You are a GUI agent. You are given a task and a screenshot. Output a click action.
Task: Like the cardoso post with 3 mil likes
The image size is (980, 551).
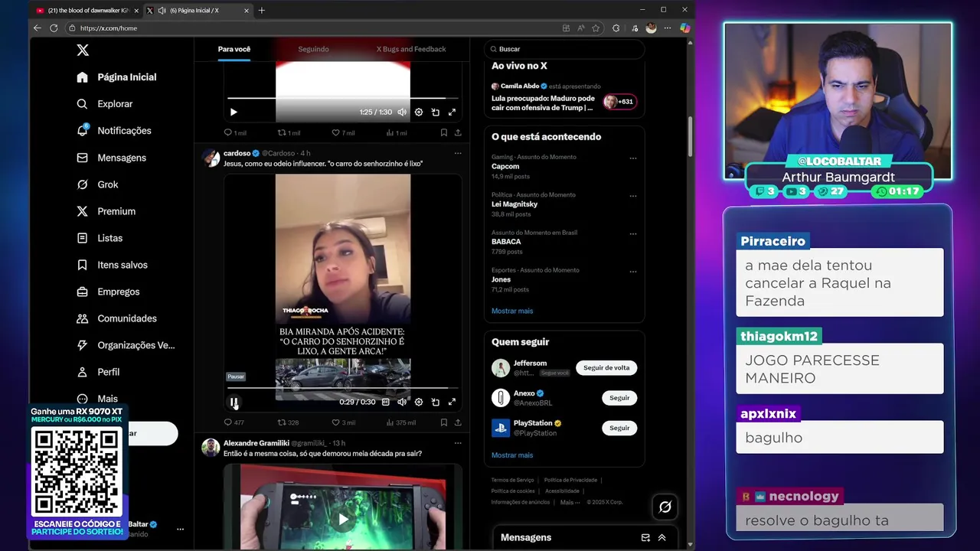click(343, 422)
